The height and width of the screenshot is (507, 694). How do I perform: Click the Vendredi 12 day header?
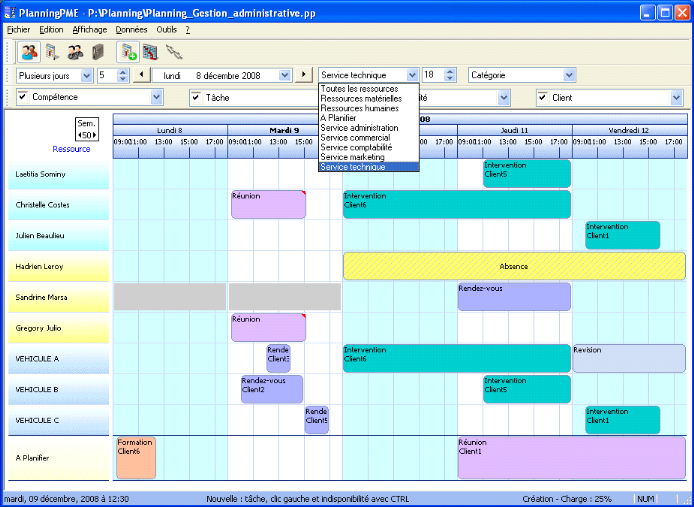629,130
